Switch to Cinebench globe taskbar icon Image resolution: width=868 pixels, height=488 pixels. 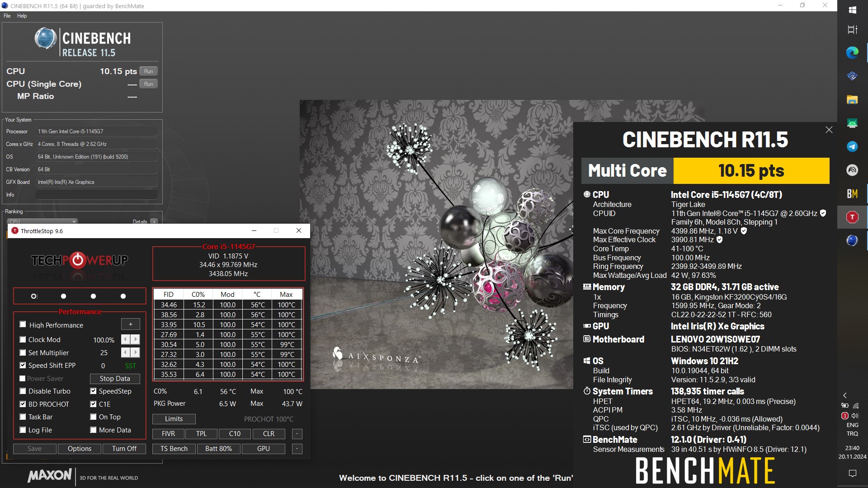point(852,240)
